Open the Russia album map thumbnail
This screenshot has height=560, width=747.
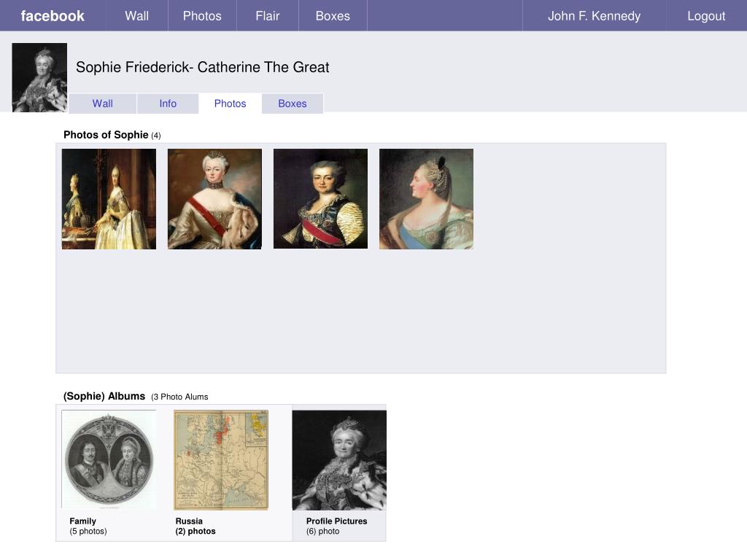(221, 460)
